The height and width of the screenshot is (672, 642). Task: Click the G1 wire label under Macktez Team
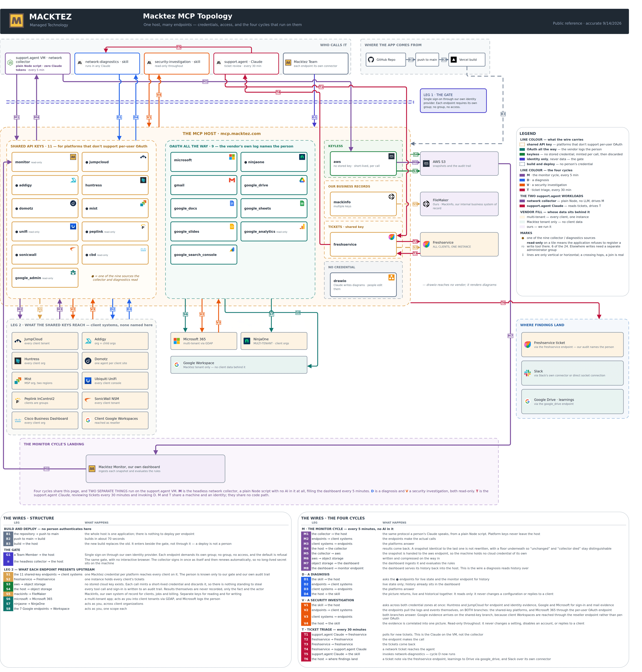[x=314, y=117]
